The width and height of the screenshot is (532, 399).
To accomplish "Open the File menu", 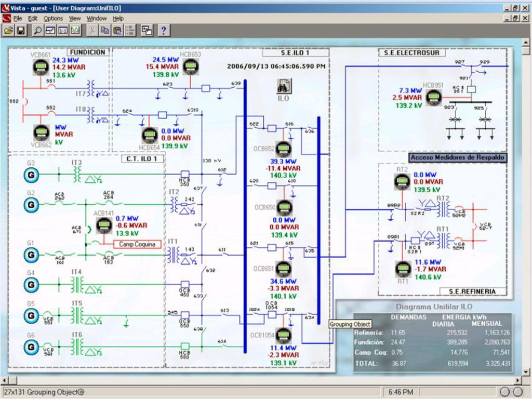I will pos(18,18).
